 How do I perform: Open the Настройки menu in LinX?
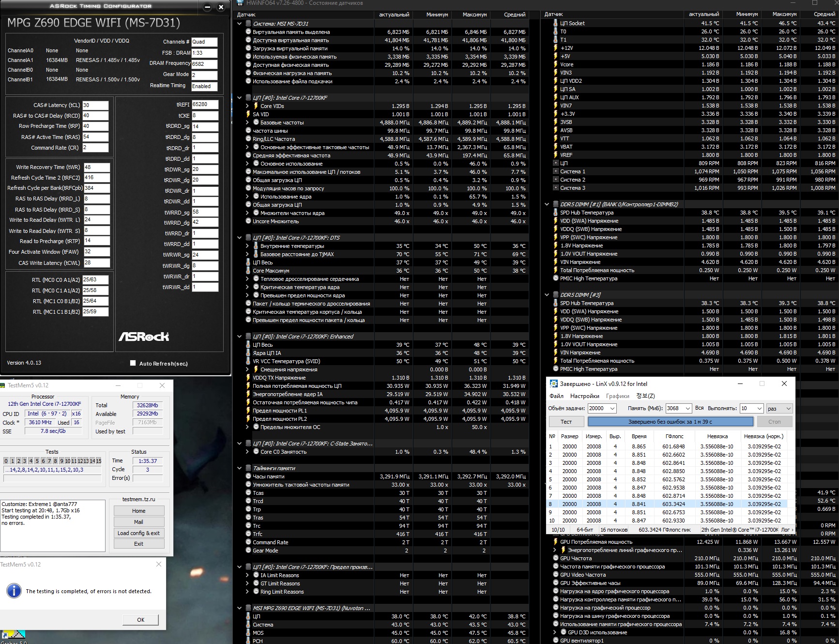(584, 396)
